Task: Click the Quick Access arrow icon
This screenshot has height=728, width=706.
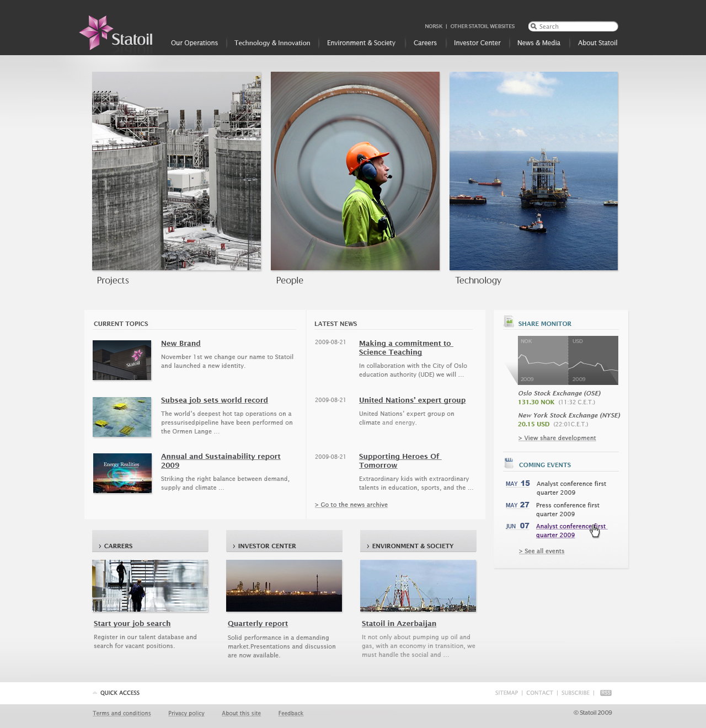Action: (x=95, y=693)
